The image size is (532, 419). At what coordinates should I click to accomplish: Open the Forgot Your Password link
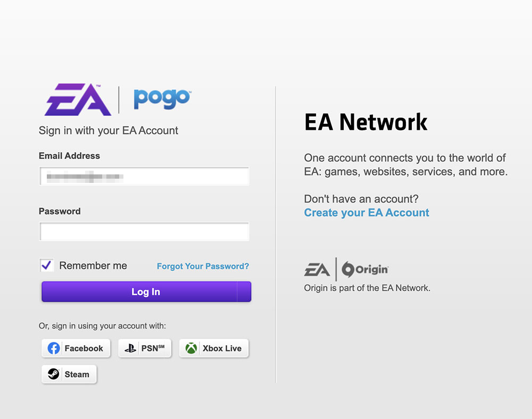(x=203, y=266)
